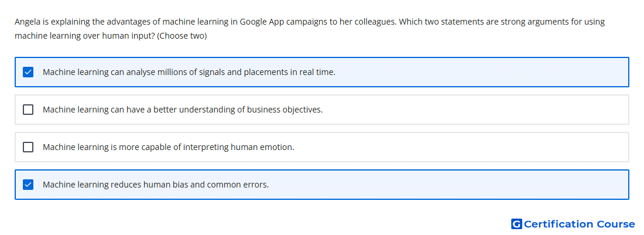Select the "better understanding of business objectives" label

tap(183, 110)
